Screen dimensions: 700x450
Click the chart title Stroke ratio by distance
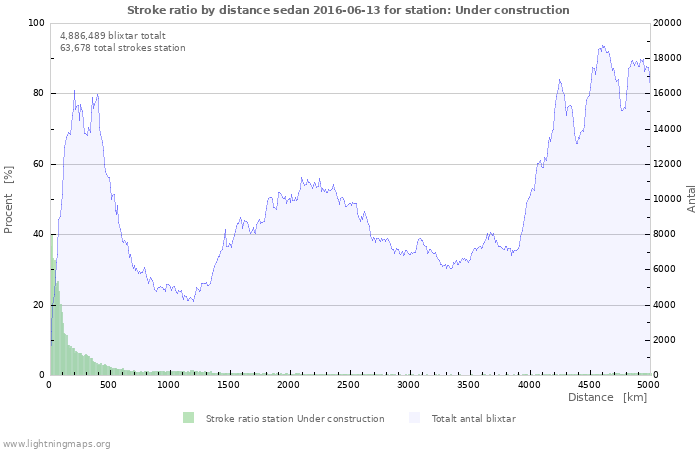(348, 10)
